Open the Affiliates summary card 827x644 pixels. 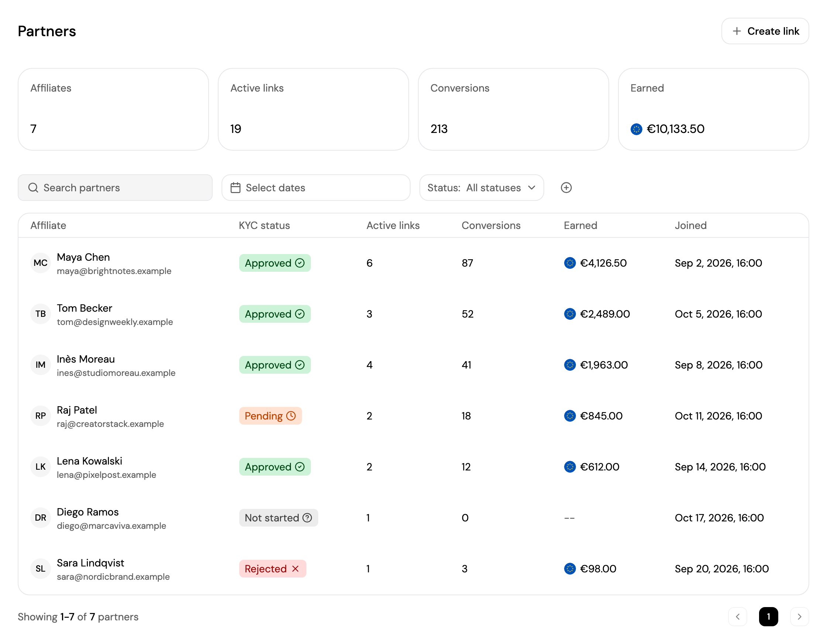pyautogui.click(x=113, y=109)
